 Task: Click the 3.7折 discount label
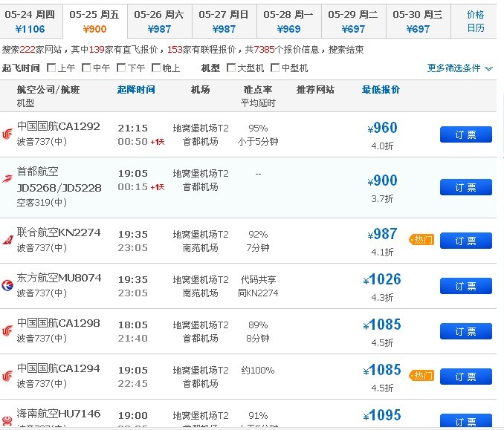[x=382, y=199]
